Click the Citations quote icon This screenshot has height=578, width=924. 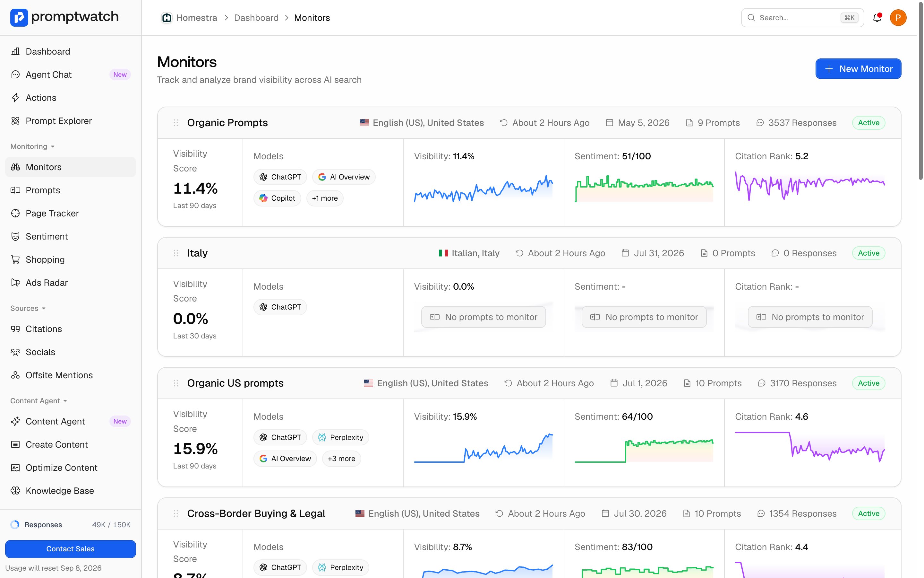tap(15, 329)
